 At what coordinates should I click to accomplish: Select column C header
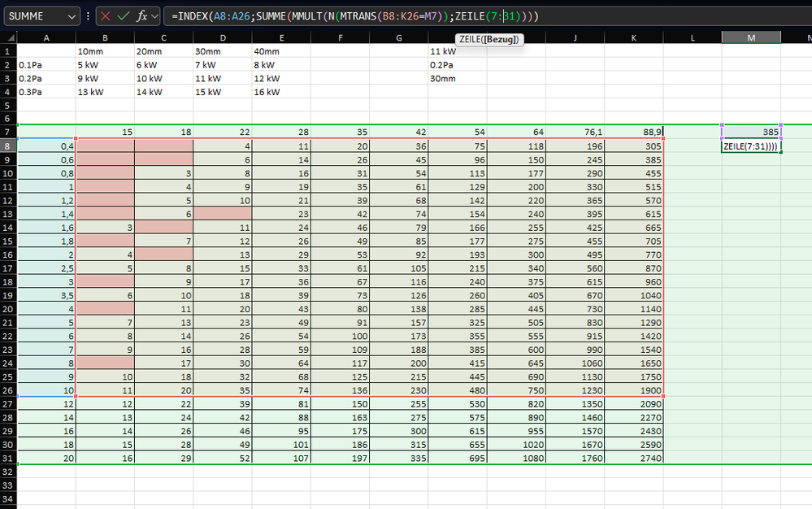click(x=163, y=37)
